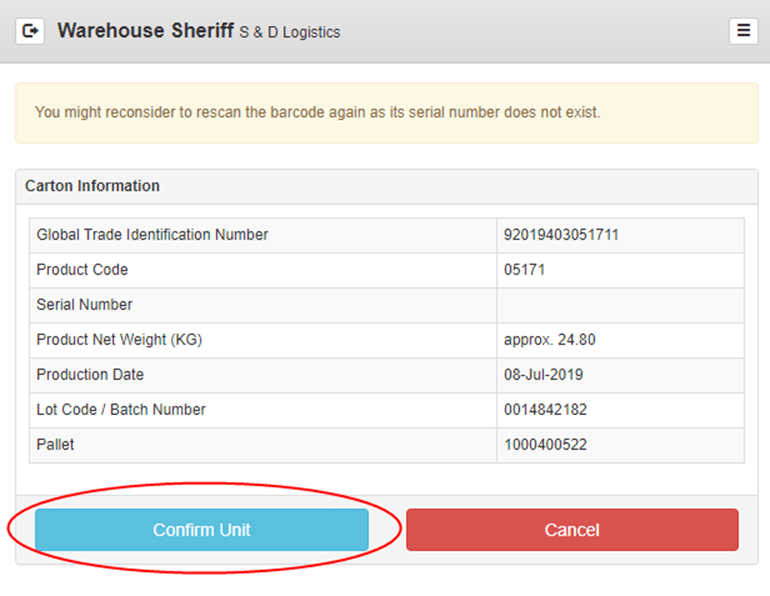
Task: Select pallet number 1000400522
Action: [546, 445]
